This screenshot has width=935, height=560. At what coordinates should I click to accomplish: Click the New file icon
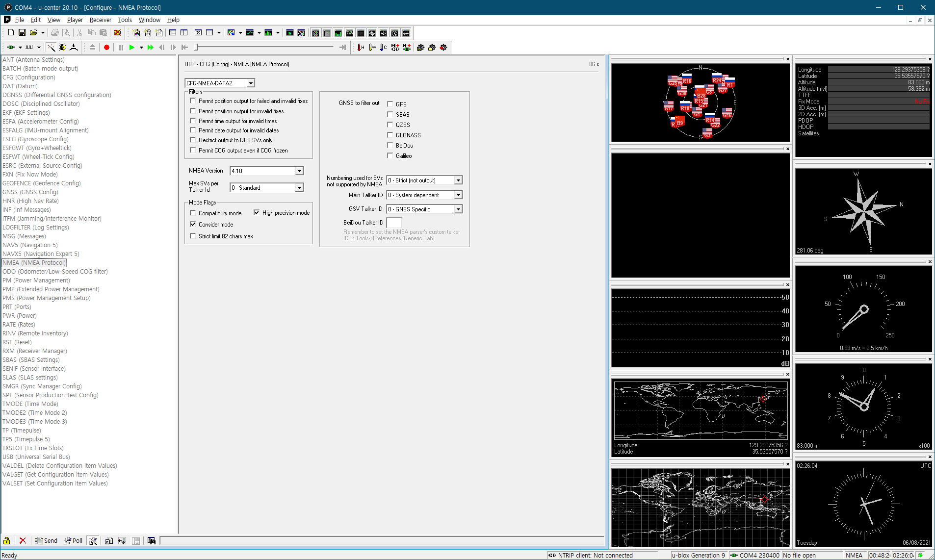pyautogui.click(x=11, y=32)
